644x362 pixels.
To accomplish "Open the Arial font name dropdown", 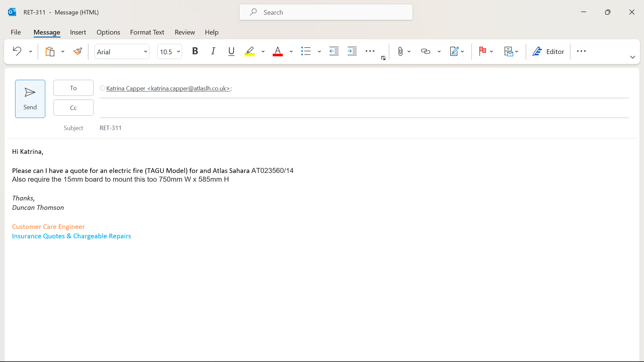I will click(x=146, y=52).
